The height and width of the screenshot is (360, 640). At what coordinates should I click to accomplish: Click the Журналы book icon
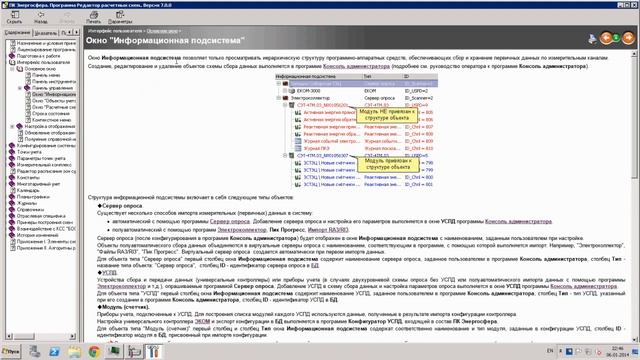click(x=12, y=203)
